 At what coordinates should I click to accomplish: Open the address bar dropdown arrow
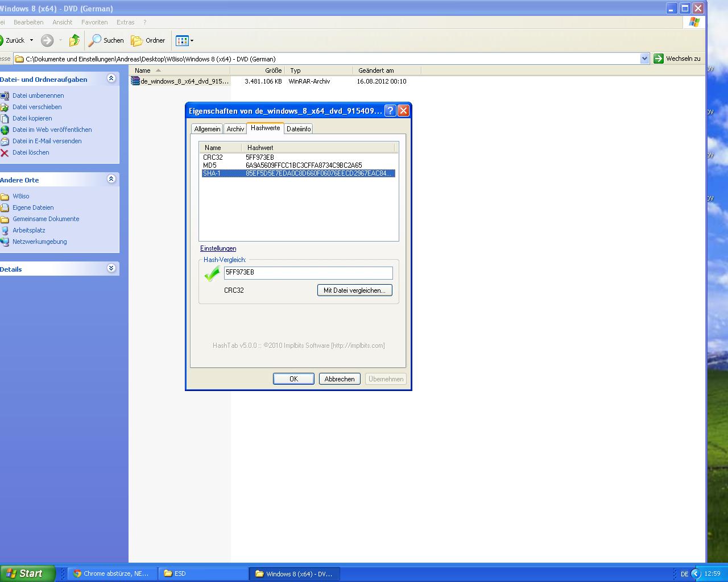point(644,59)
